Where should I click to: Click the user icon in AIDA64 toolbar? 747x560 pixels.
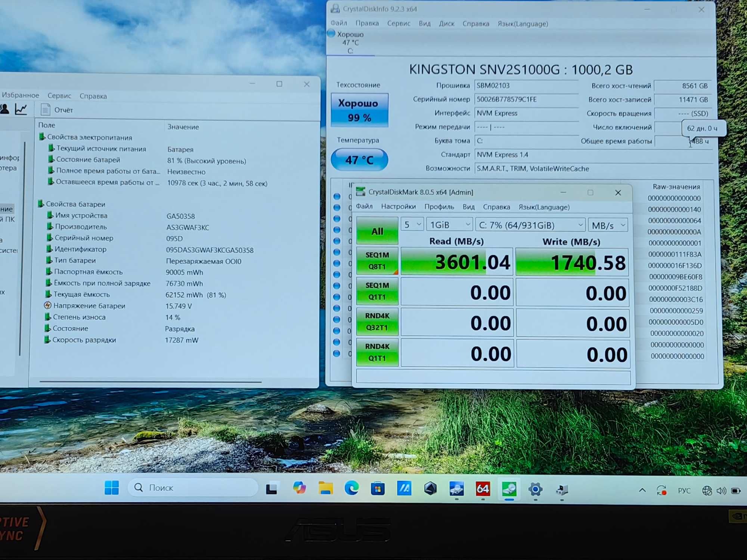[5, 109]
